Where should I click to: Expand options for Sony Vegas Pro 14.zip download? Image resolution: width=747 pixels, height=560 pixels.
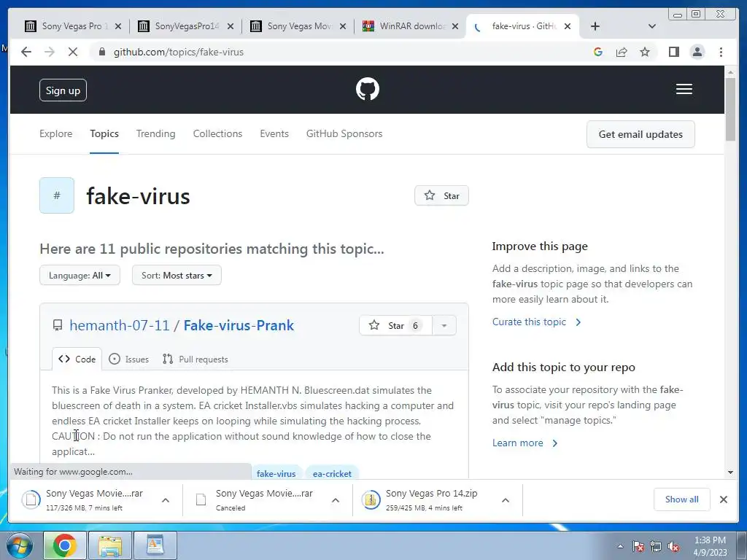click(506, 500)
